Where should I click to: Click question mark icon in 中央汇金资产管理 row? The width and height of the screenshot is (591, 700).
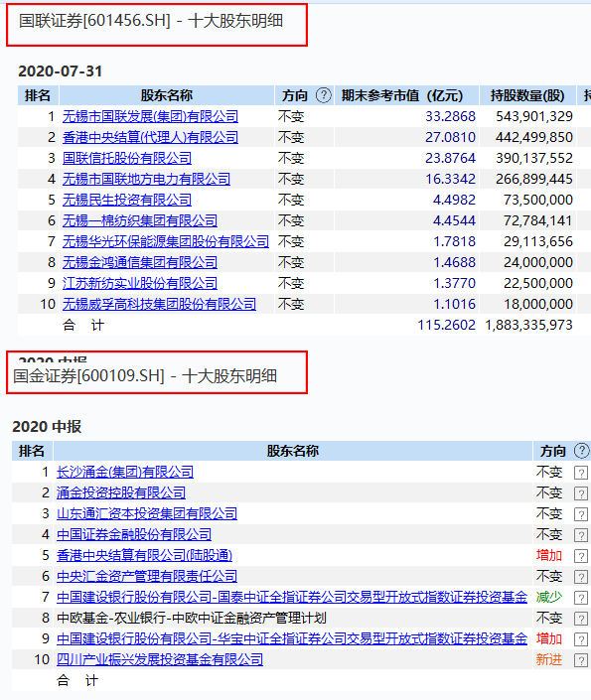pos(581,577)
